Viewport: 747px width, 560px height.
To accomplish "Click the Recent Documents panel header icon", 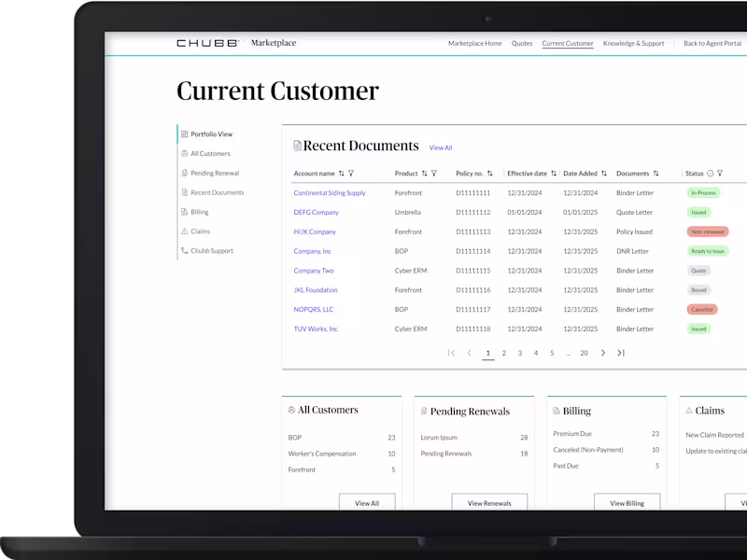I will [296, 147].
